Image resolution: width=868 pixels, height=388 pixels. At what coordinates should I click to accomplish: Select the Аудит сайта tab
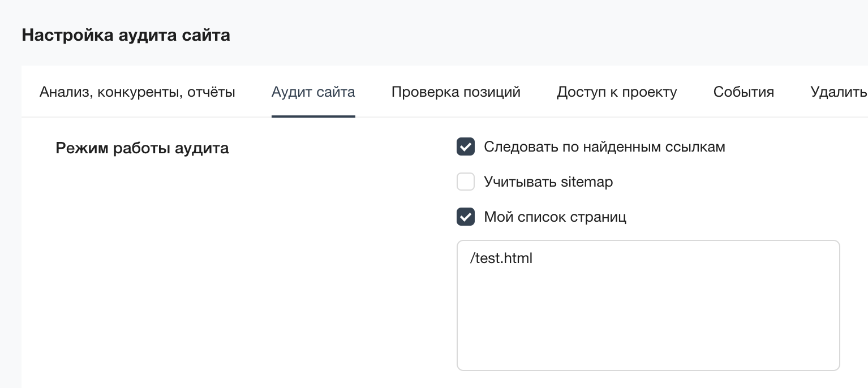(x=313, y=92)
